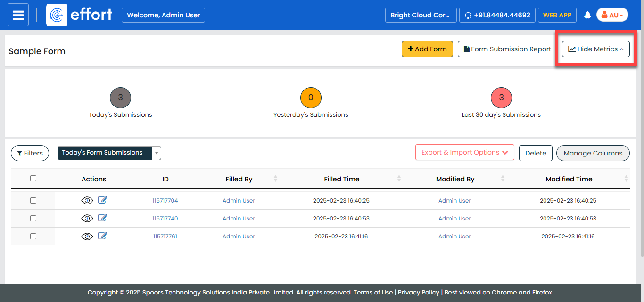Open the notifications bell

[x=587, y=15]
